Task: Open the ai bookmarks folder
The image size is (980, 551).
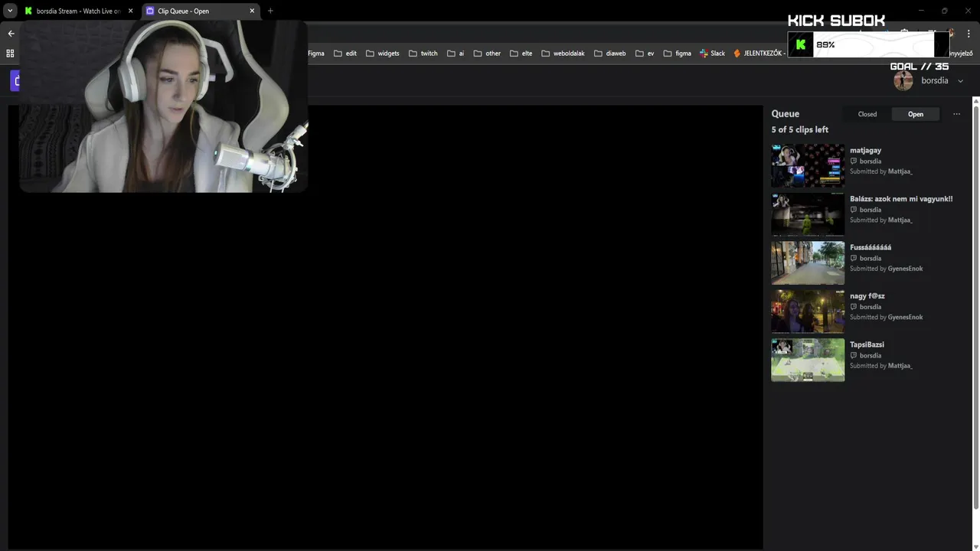Action: 456,54
